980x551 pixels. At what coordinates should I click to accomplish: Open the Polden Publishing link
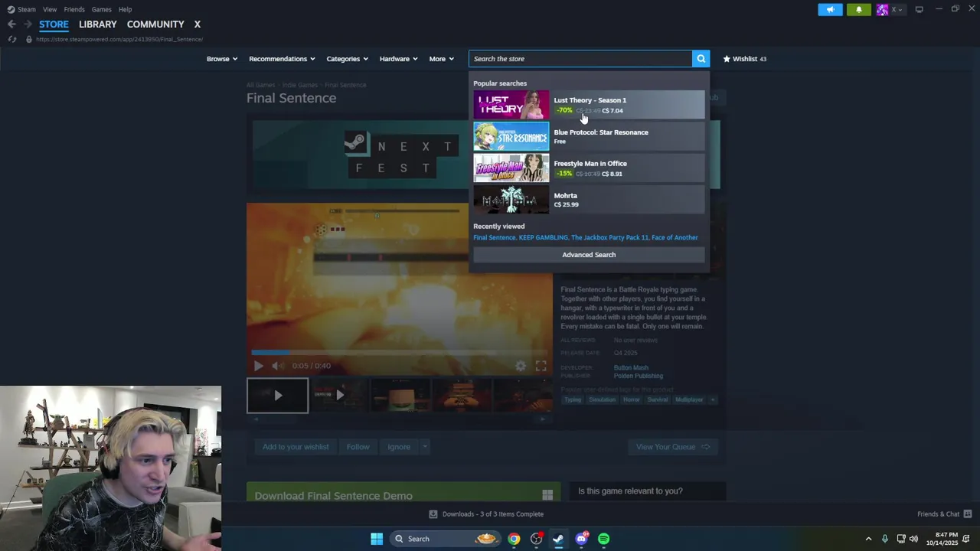click(639, 377)
